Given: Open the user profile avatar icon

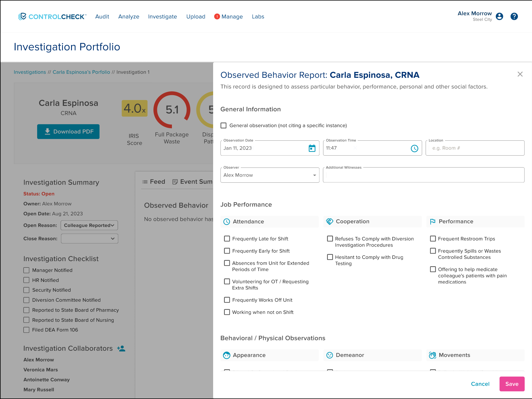Looking at the screenshot, I should tap(499, 17).
